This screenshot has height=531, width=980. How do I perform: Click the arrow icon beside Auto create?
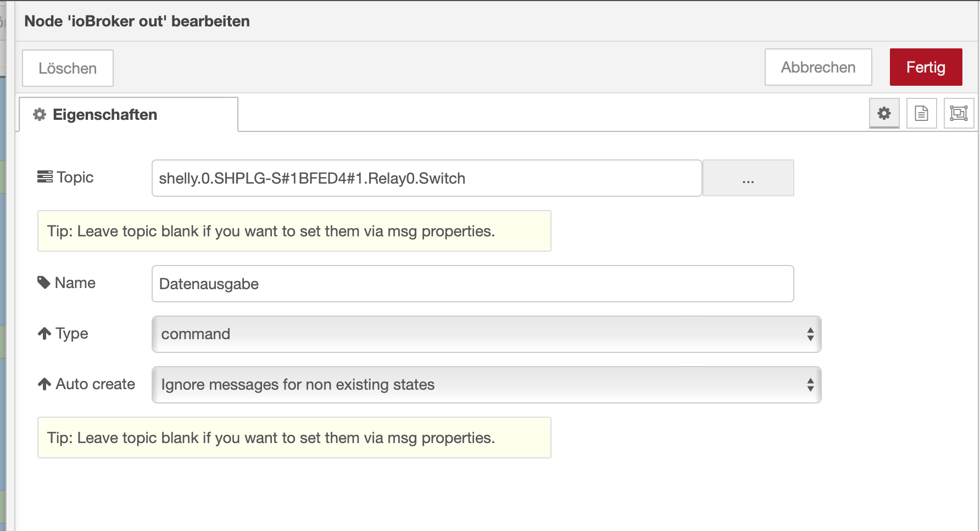44,384
